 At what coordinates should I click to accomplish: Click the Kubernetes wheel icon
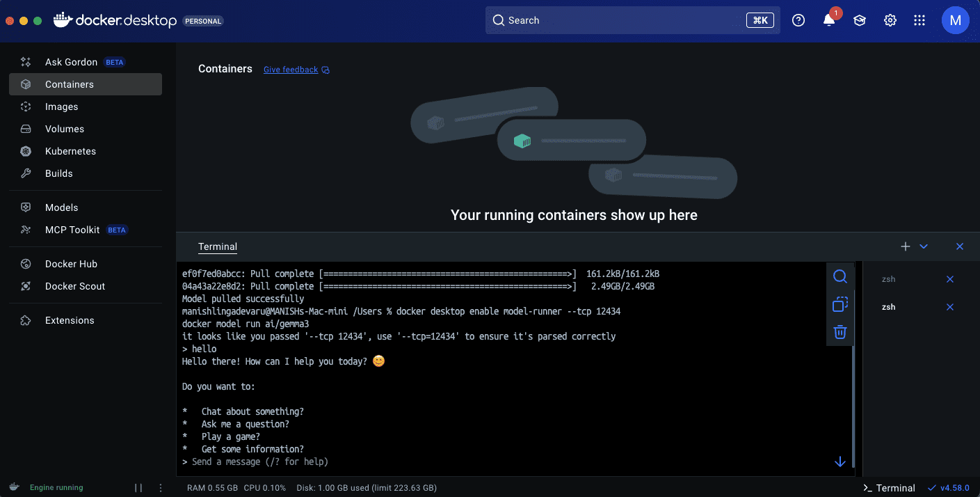(26, 151)
